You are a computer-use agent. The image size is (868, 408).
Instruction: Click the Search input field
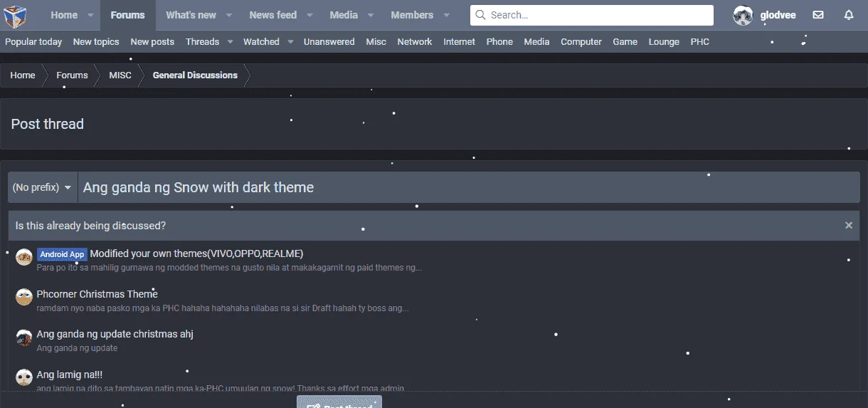[591, 15]
